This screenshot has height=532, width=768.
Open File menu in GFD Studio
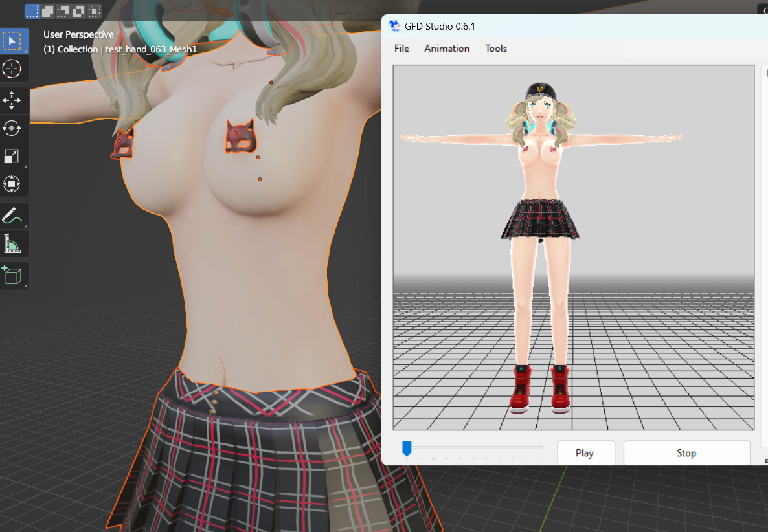tap(401, 49)
